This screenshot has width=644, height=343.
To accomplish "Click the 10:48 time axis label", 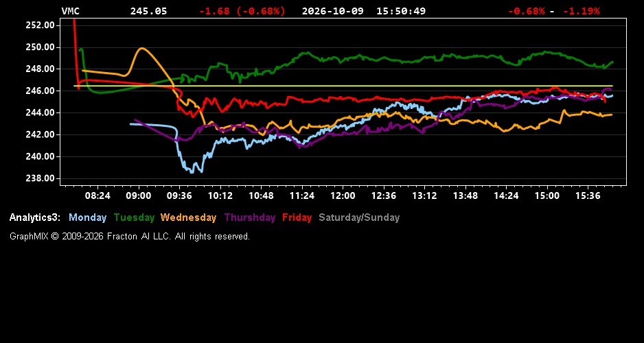I will pos(261,196).
